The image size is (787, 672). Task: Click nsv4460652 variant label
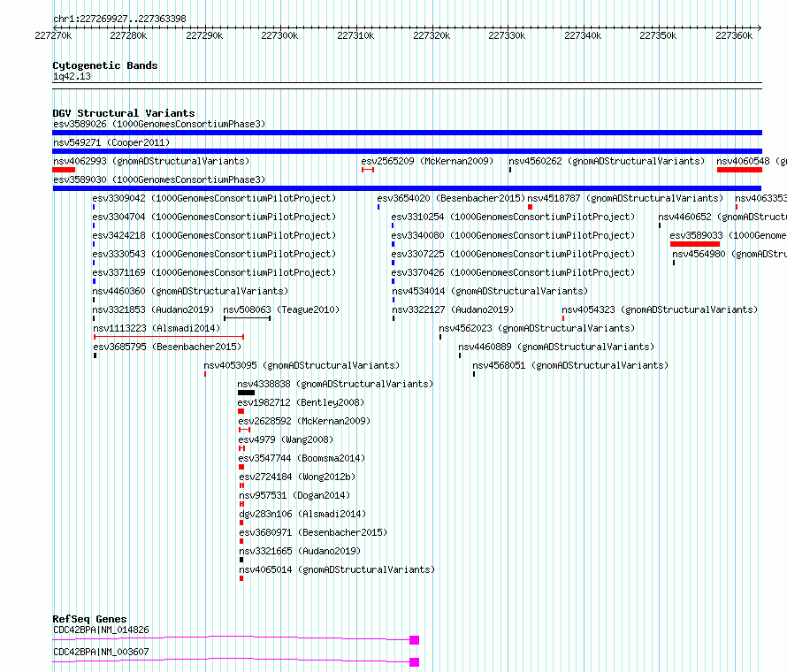(722, 217)
